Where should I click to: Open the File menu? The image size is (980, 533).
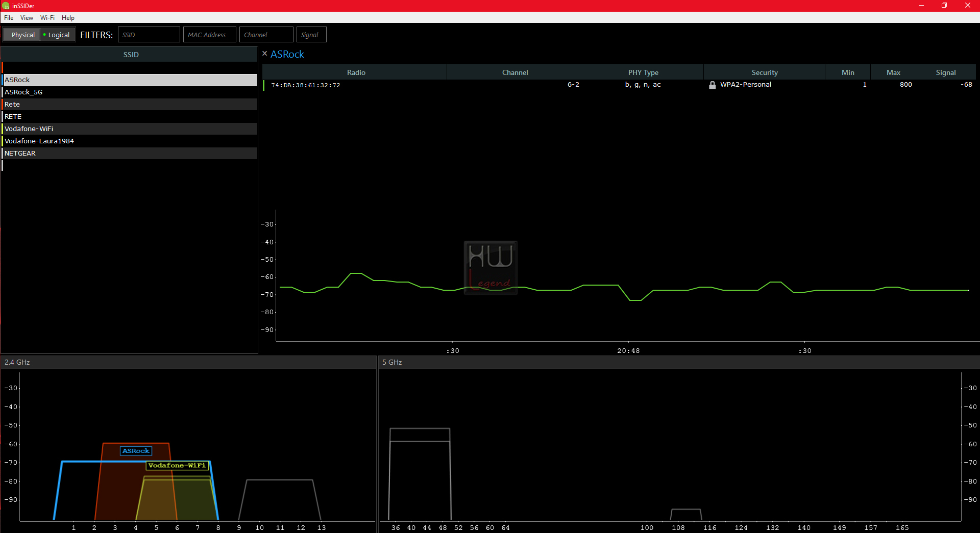coord(9,17)
